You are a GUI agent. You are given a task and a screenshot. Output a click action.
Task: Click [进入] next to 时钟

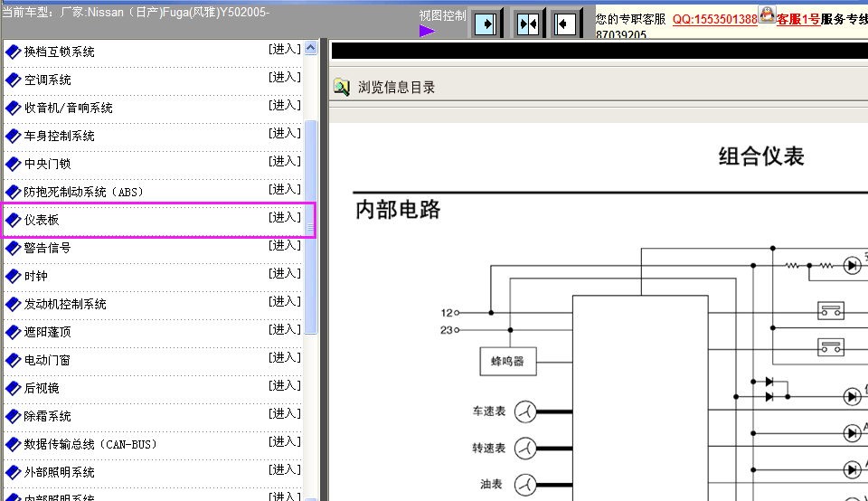[285, 273]
